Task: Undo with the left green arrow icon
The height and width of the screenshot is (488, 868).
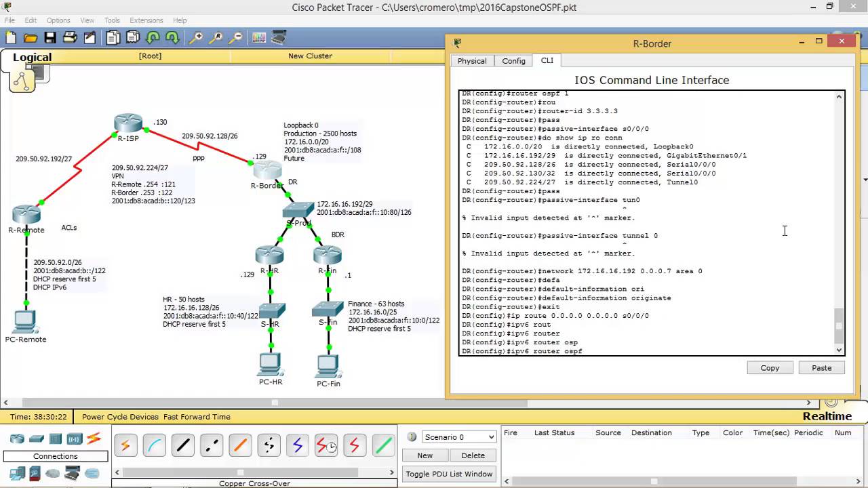Action: tap(153, 38)
